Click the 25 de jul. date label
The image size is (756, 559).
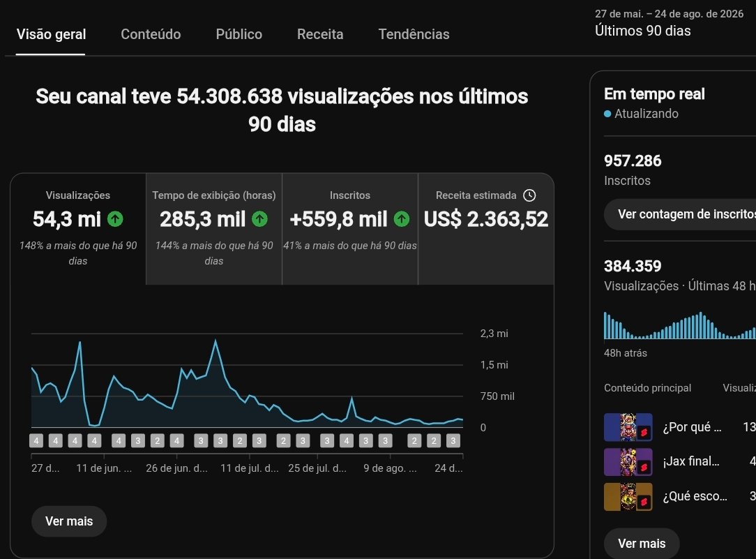point(317,468)
